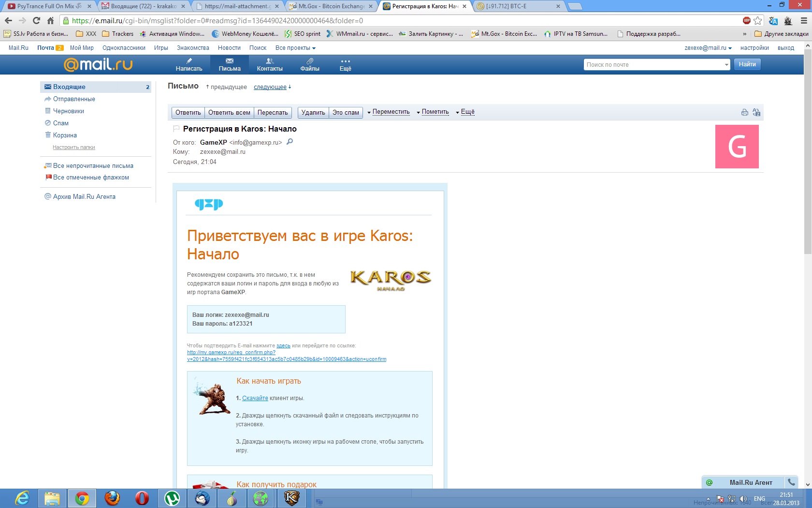812x508 pixels.
Task: Open Поиск in top navigation
Action: coord(258,48)
